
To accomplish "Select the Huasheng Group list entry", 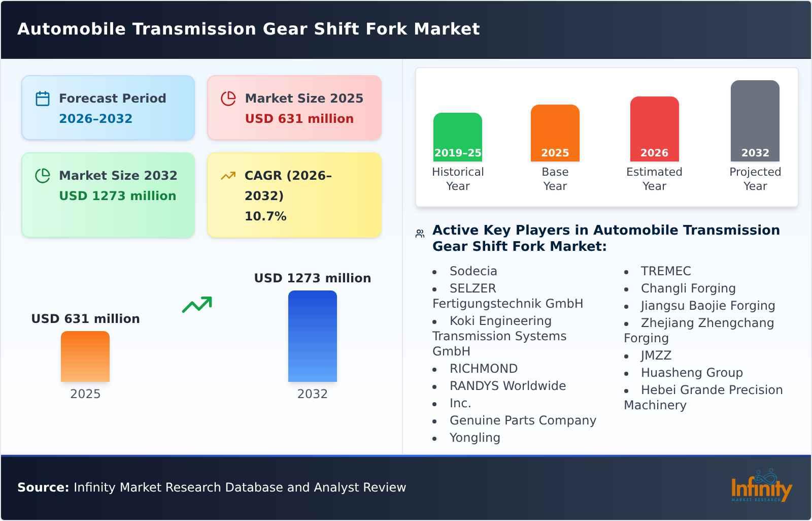I will click(x=692, y=372).
